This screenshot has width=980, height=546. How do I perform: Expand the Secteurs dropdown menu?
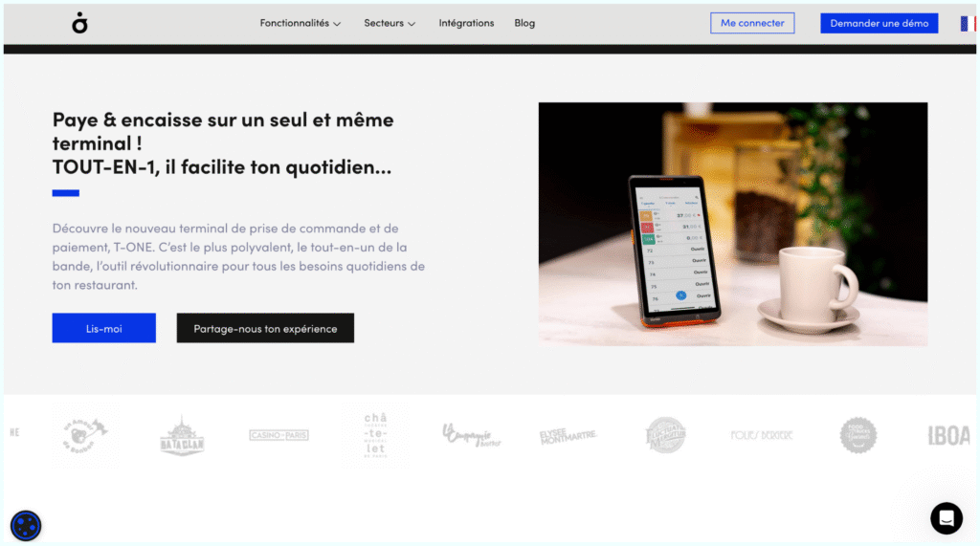pyautogui.click(x=390, y=23)
